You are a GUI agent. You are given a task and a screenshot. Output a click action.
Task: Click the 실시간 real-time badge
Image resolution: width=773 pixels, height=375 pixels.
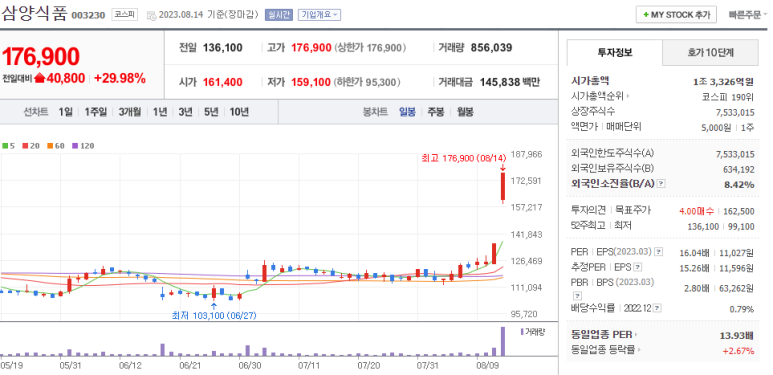point(279,15)
